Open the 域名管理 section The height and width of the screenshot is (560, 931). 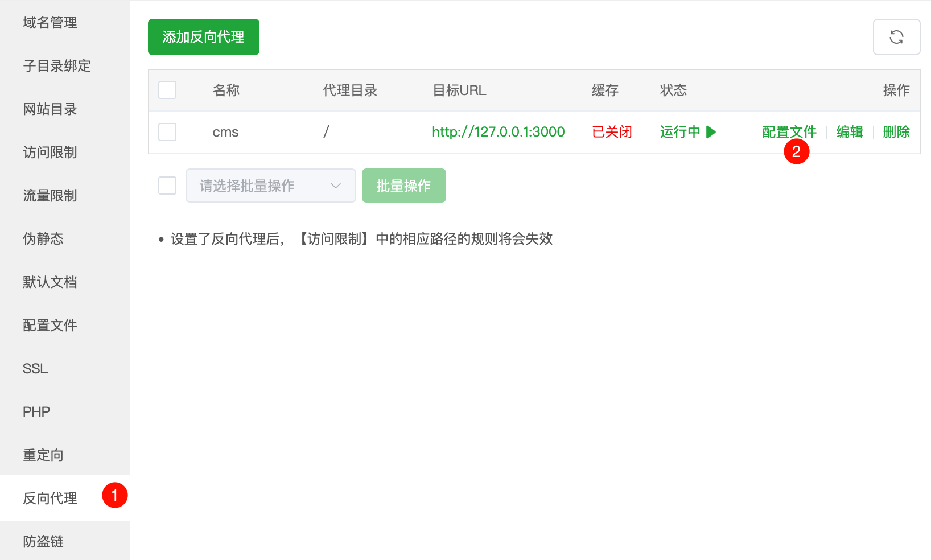click(x=50, y=23)
